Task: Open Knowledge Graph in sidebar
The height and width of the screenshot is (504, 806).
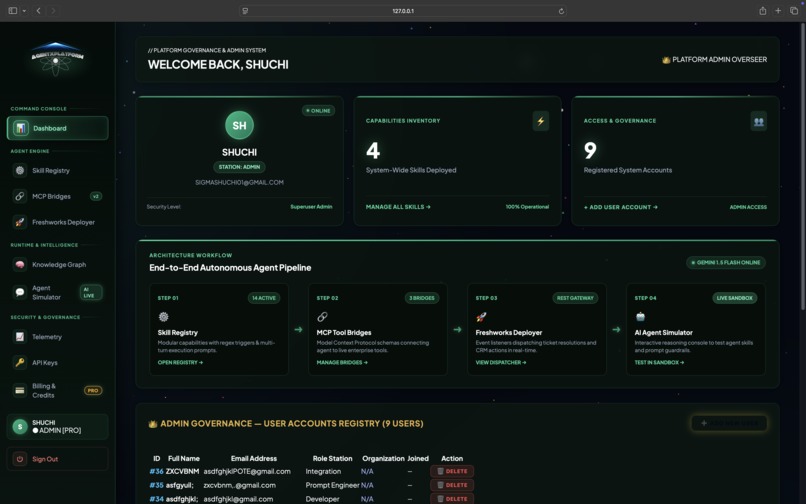Action: click(57, 264)
